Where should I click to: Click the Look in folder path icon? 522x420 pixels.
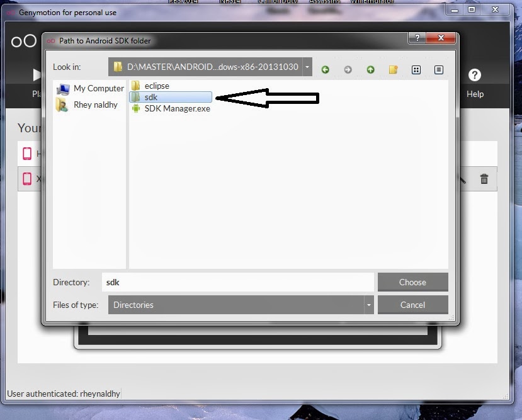[x=118, y=67]
